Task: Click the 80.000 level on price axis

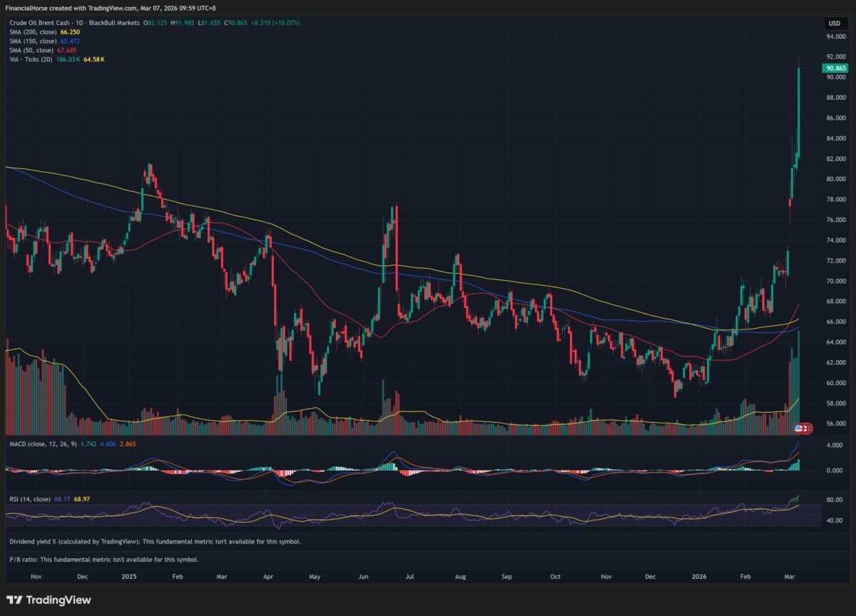Action: pos(835,179)
